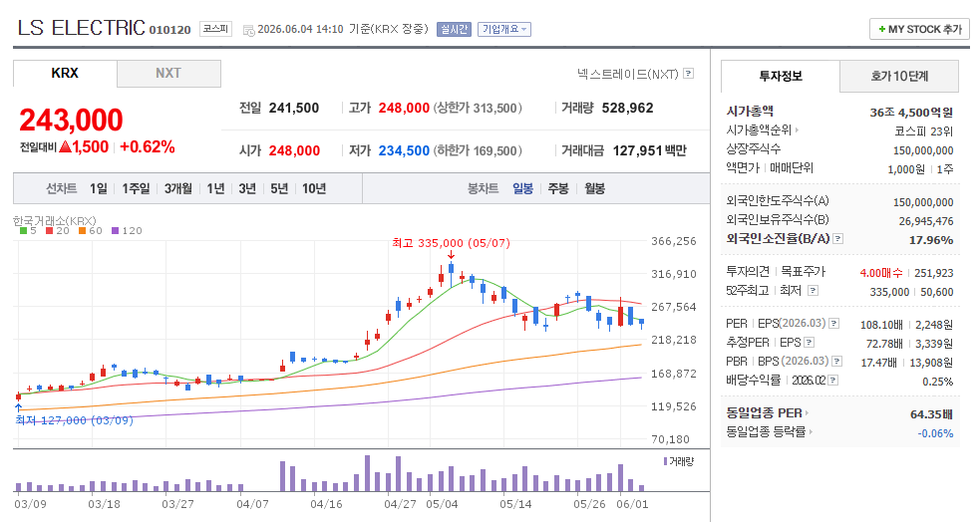Open help icon next to 52주최고 최저
This screenshot has height=522, width=980.
point(813,290)
